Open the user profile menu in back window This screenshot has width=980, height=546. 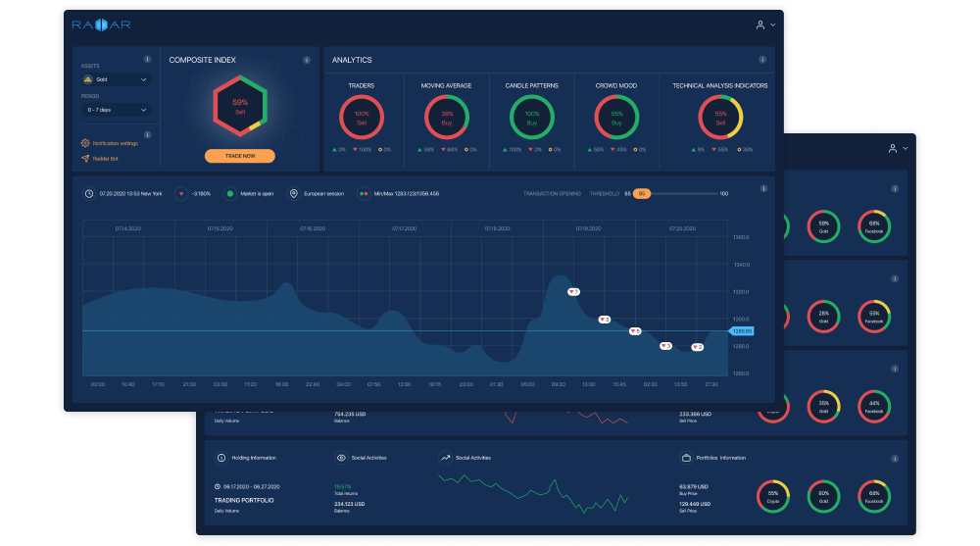(898, 148)
